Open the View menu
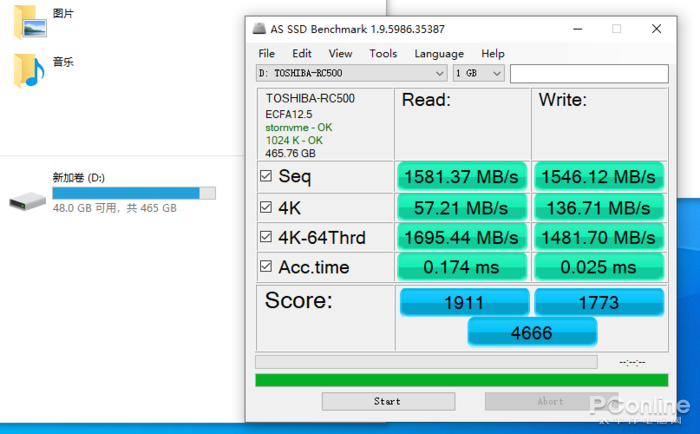The width and height of the screenshot is (700, 434). [x=340, y=54]
